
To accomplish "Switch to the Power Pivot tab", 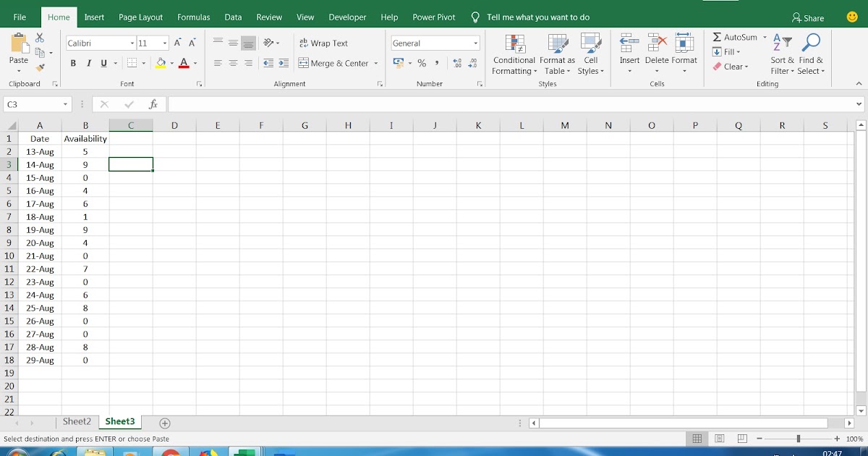I will 433,17.
